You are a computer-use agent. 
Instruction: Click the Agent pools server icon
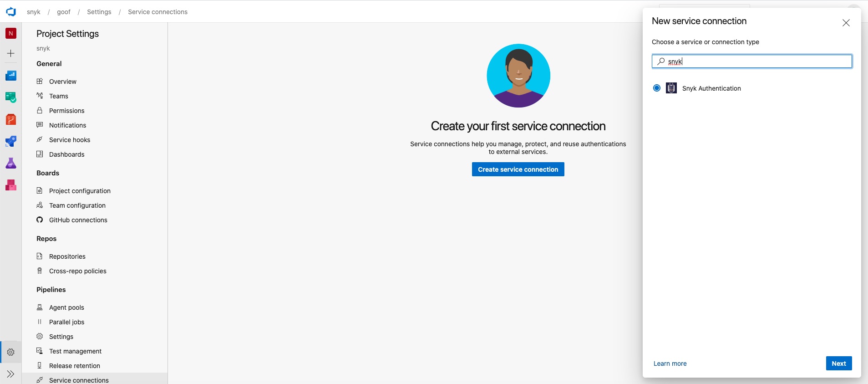tap(40, 307)
